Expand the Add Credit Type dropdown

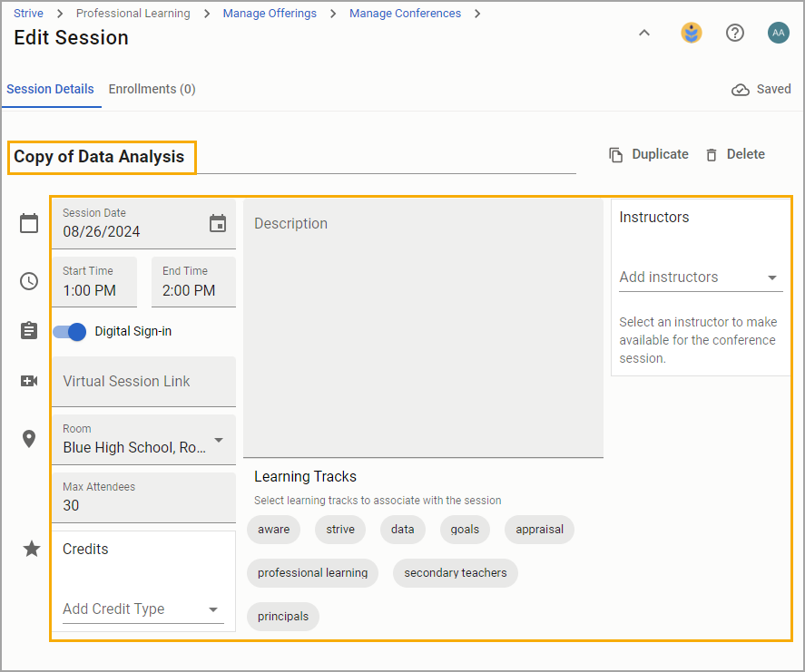(x=143, y=609)
